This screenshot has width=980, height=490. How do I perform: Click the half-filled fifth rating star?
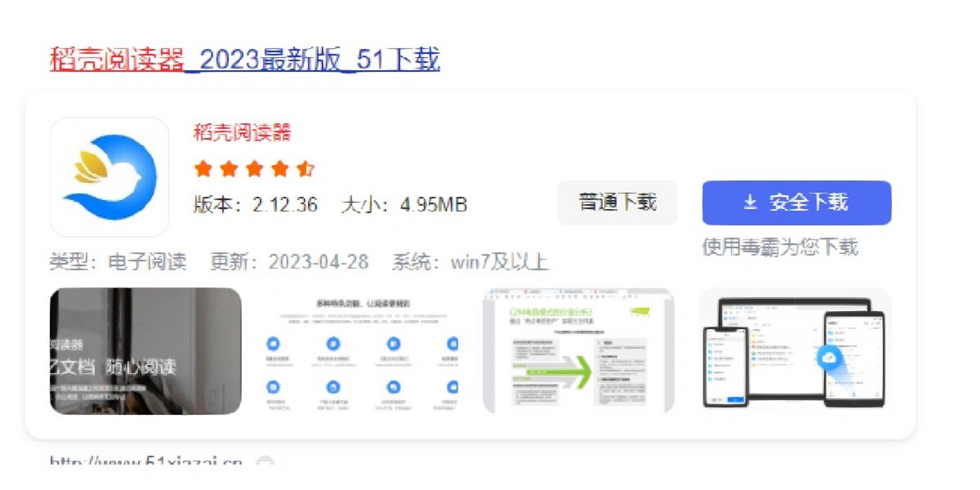(305, 169)
